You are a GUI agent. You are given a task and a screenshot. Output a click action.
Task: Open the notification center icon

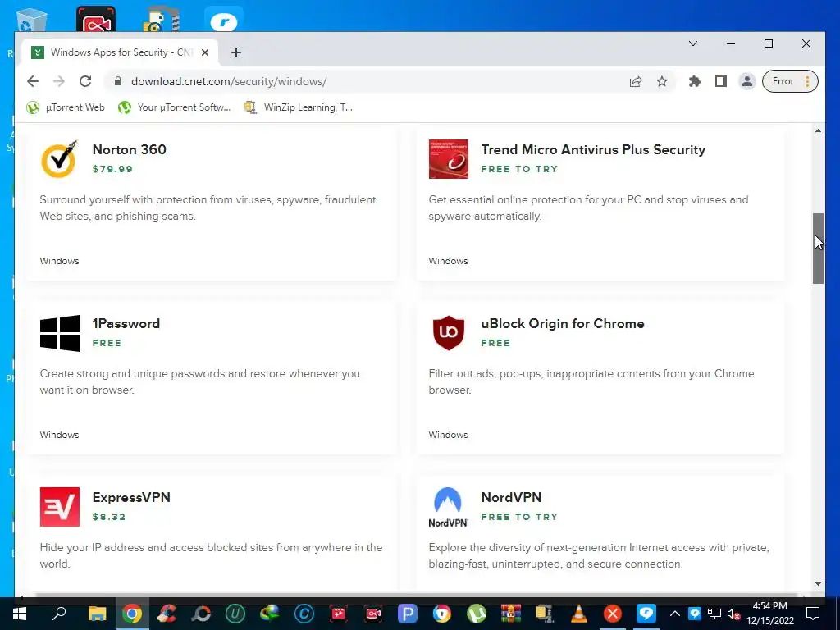(813, 614)
